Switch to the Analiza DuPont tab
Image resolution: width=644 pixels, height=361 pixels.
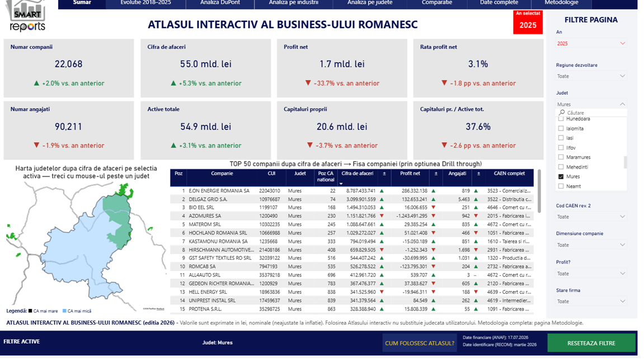pos(220,3)
